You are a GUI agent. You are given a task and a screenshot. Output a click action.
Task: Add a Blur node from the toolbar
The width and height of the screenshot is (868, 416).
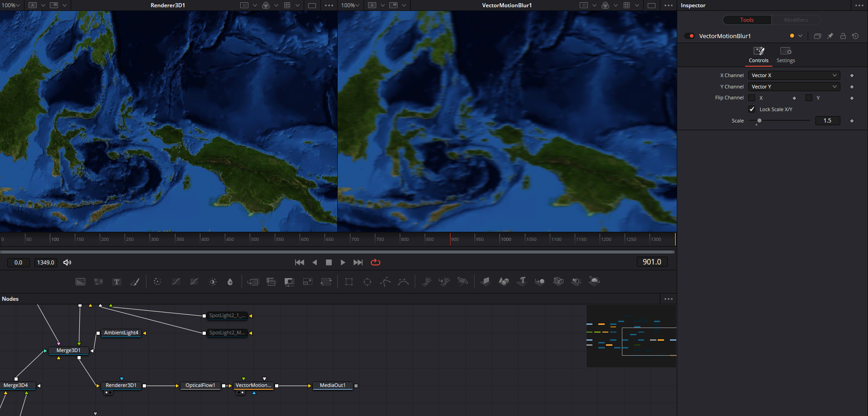230,282
